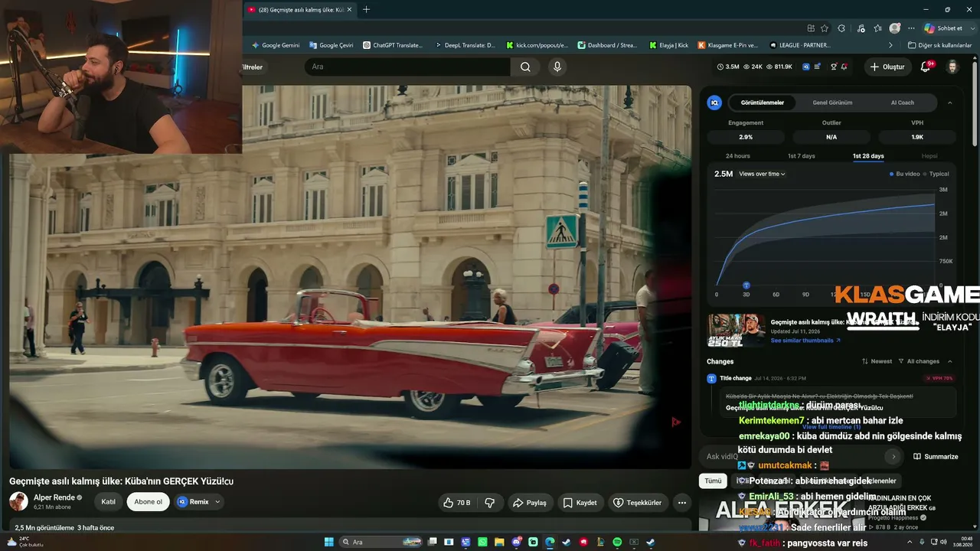Click the Windows Start button
Viewport: 980px width, 551px height.
328,542
